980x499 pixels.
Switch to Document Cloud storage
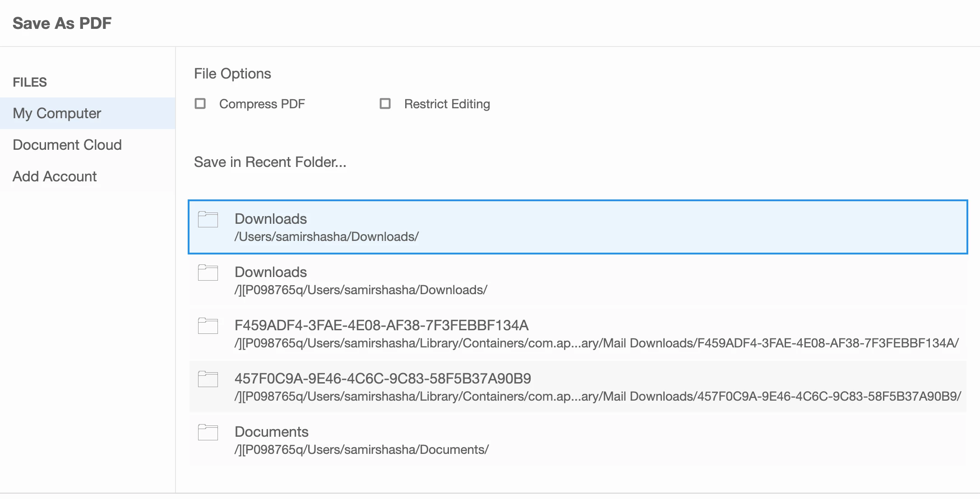pyautogui.click(x=67, y=145)
